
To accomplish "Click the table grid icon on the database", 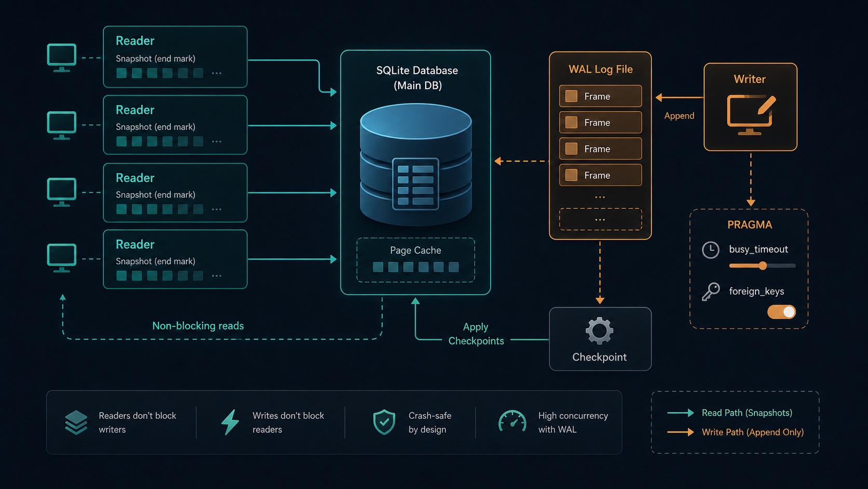I will (x=415, y=184).
